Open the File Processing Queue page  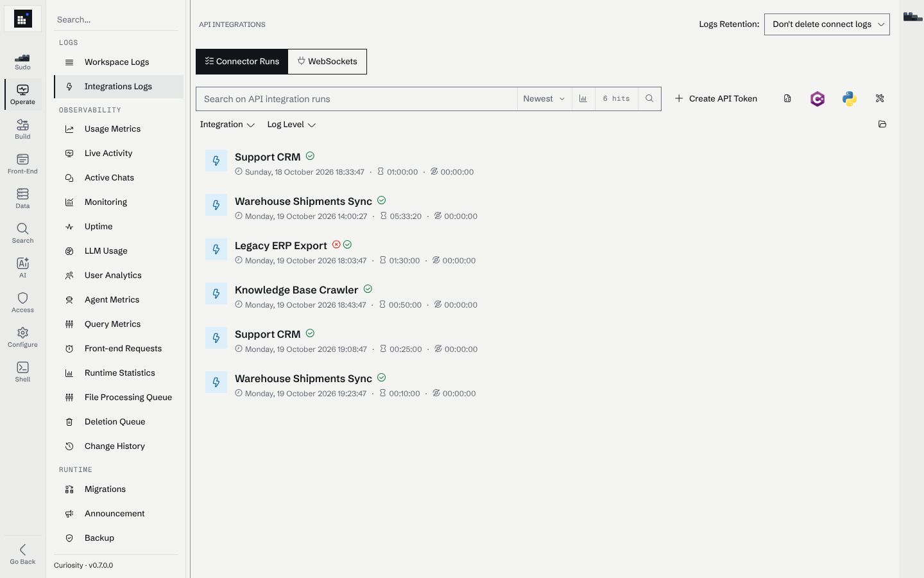coord(119,398)
